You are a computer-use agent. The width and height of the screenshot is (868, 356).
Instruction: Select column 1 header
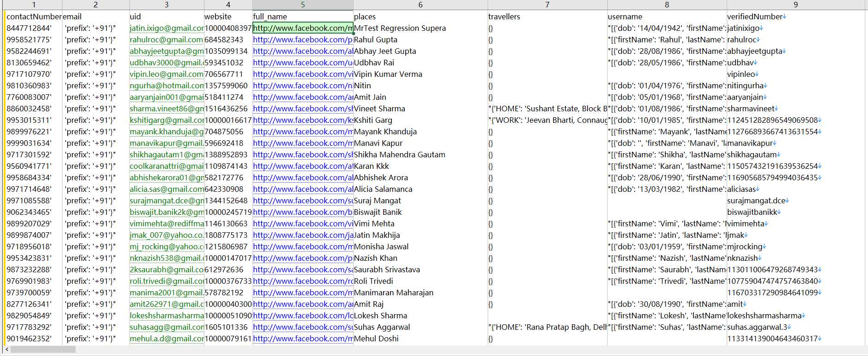(34, 5)
